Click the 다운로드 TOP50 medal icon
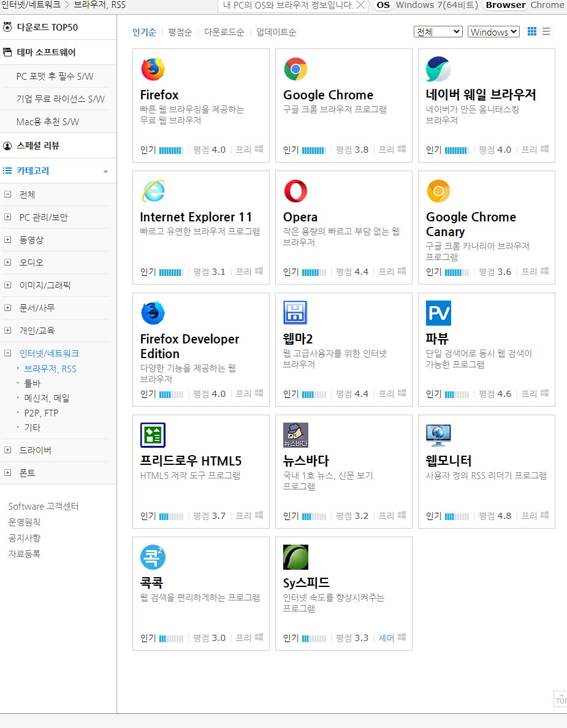Screen dimensions: 567x728 (7, 27)
